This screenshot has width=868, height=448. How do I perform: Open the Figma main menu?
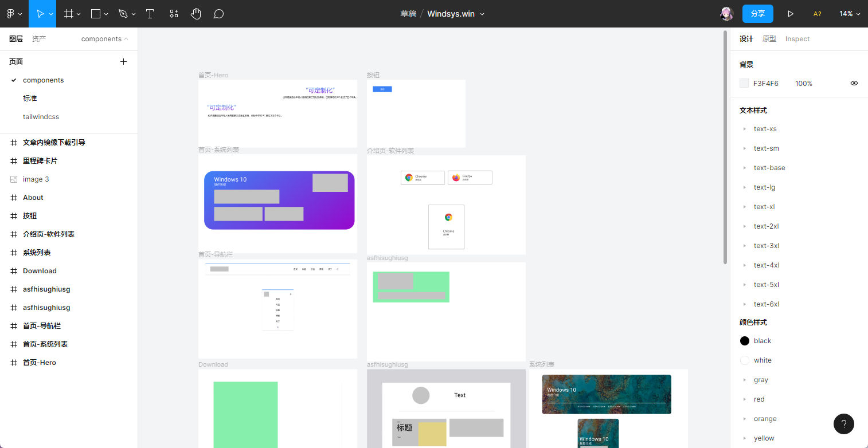[x=14, y=14]
